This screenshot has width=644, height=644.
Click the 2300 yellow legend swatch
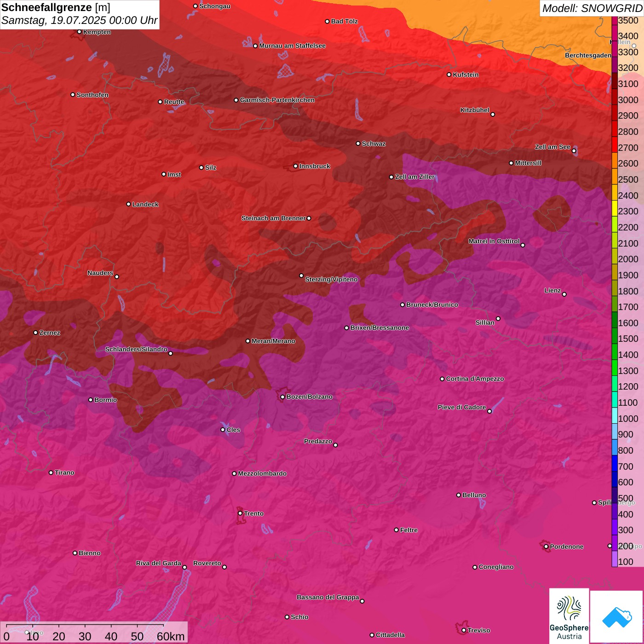pyautogui.click(x=614, y=208)
